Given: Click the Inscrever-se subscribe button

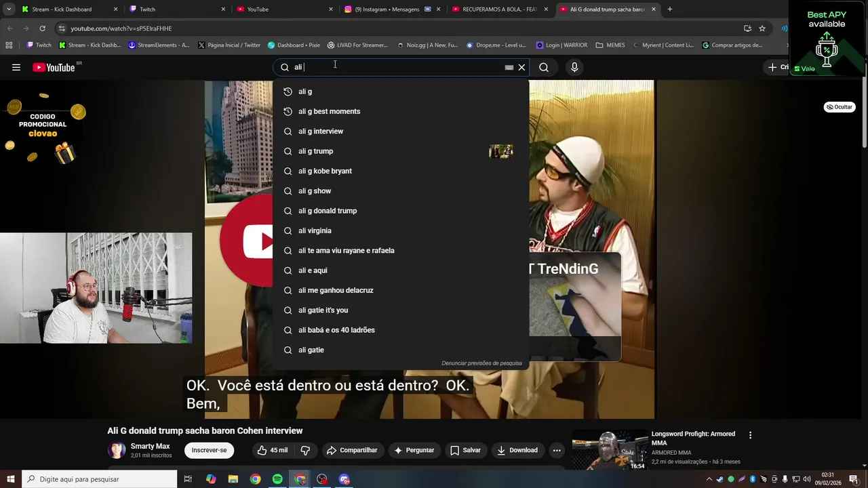Looking at the screenshot, I should pos(209,450).
